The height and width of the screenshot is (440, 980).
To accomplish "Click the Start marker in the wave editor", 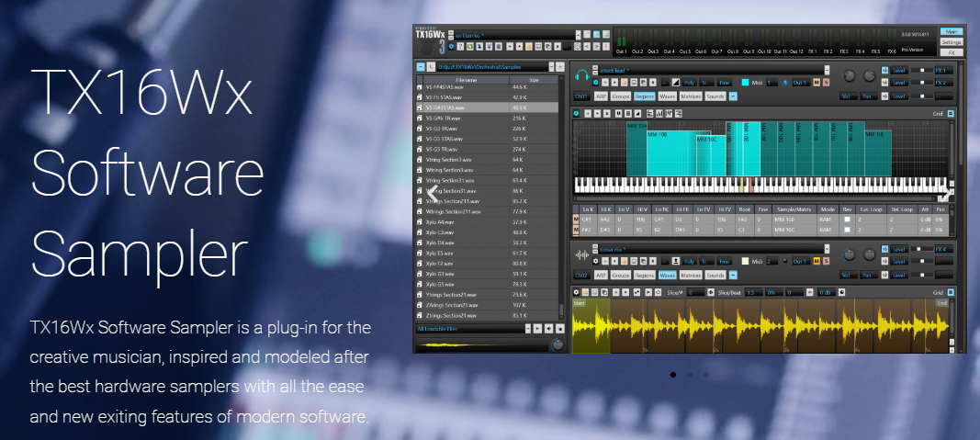I will [x=579, y=303].
